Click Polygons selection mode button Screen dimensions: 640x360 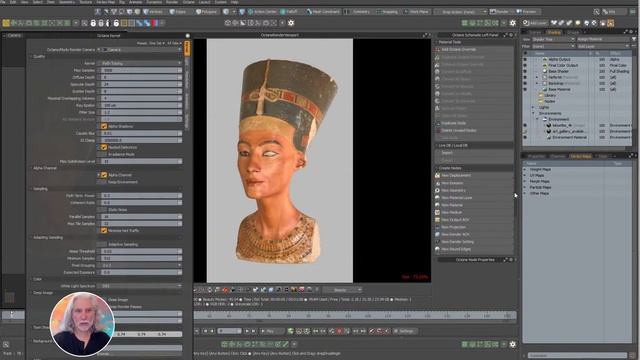pos(207,12)
